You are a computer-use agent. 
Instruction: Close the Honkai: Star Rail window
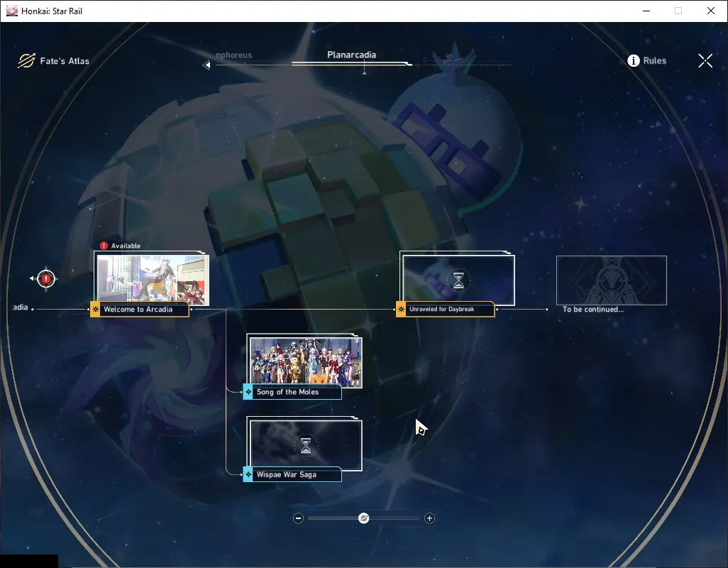pos(710,11)
